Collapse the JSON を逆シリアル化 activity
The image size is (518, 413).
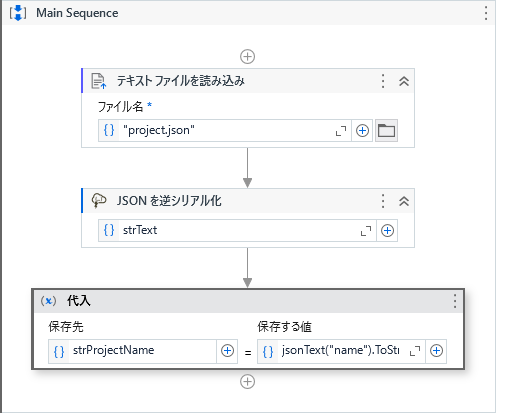tap(404, 201)
